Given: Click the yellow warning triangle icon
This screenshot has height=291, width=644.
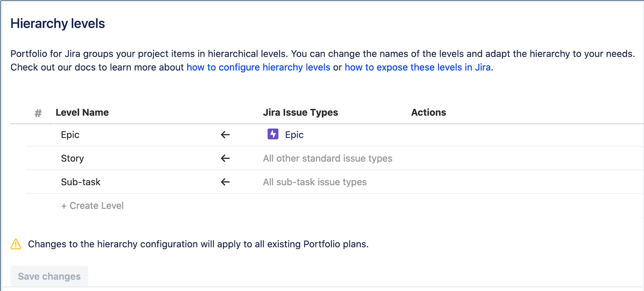Looking at the screenshot, I should [x=16, y=244].
